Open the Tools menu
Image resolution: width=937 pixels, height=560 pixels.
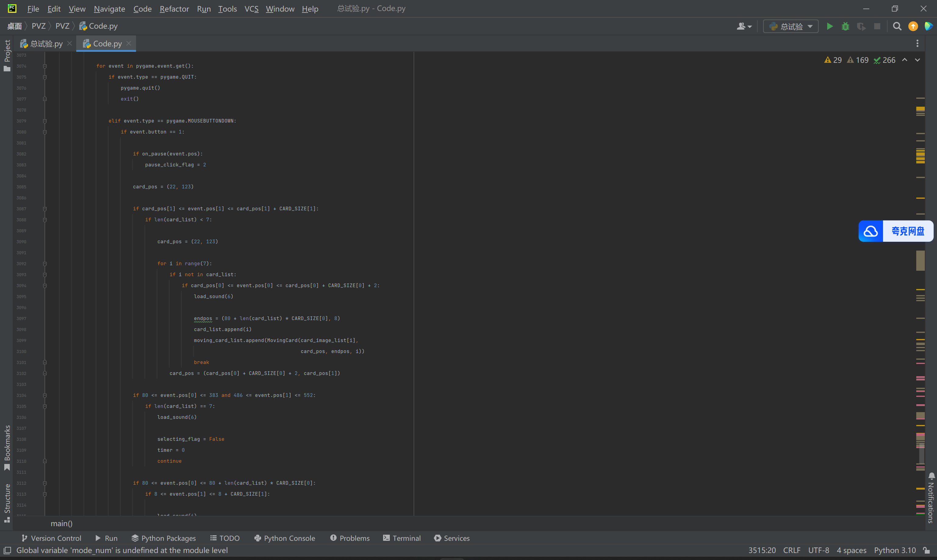[x=227, y=9]
